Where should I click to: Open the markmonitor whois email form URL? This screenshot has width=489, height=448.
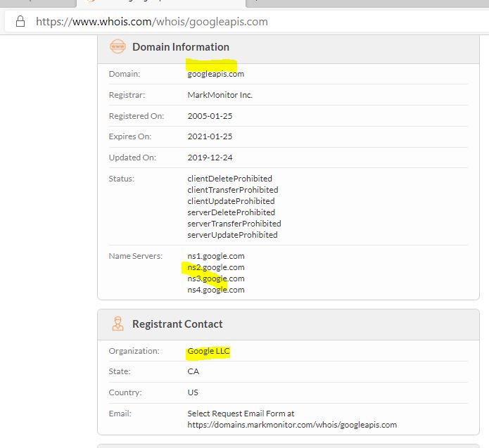coord(291,425)
